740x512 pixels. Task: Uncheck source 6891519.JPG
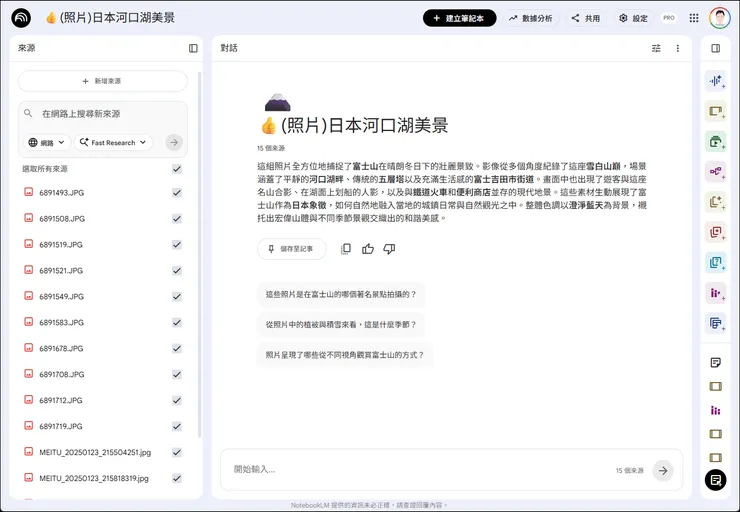[x=177, y=244]
